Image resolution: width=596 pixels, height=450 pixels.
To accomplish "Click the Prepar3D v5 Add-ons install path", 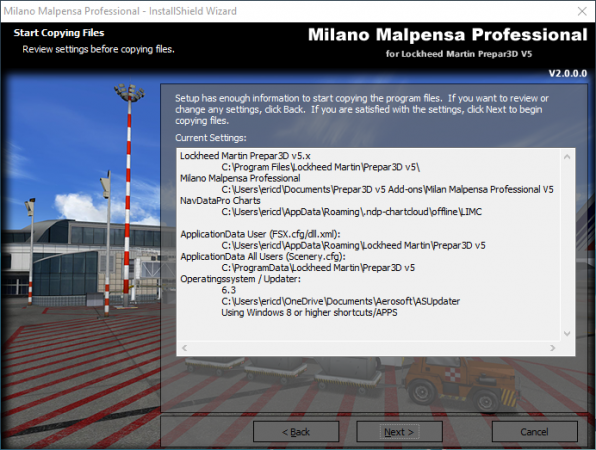I will click(x=387, y=189).
